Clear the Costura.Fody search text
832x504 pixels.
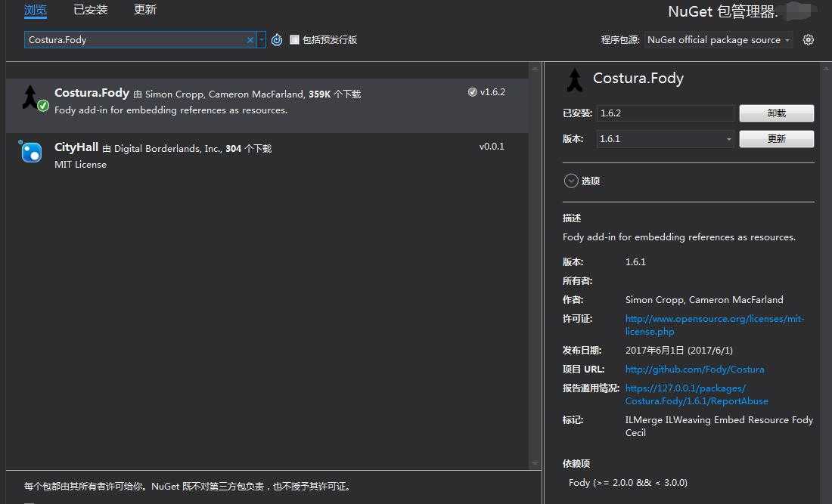coord(250,40)
